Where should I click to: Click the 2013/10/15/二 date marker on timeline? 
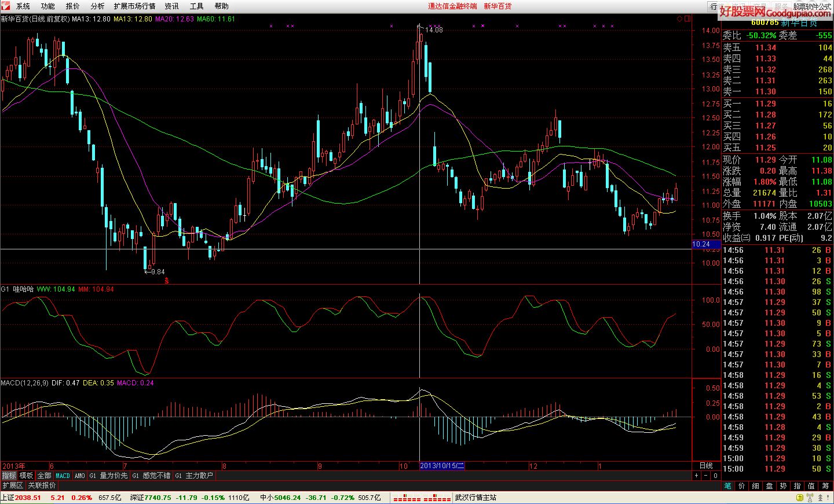point(442,466)
